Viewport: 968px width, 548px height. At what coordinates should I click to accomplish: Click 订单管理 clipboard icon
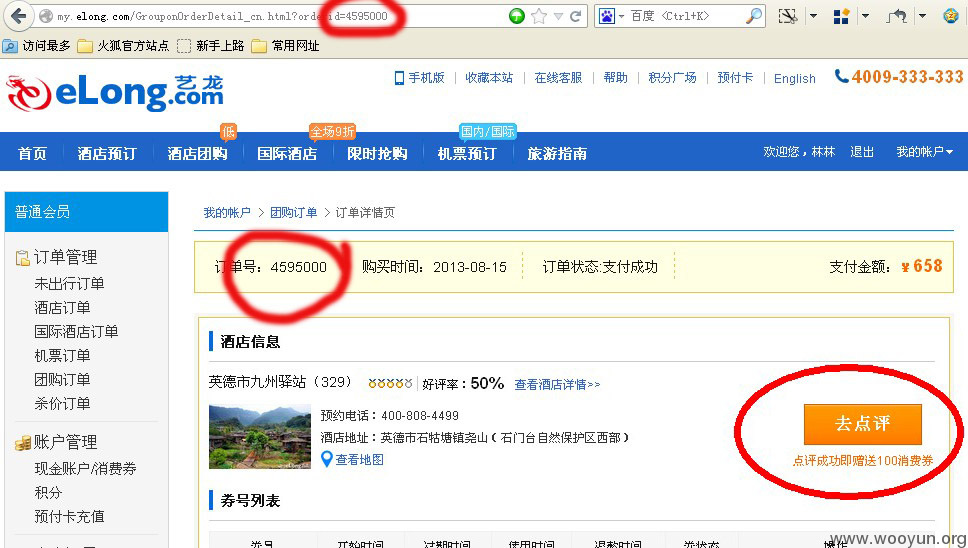[23, 258]
